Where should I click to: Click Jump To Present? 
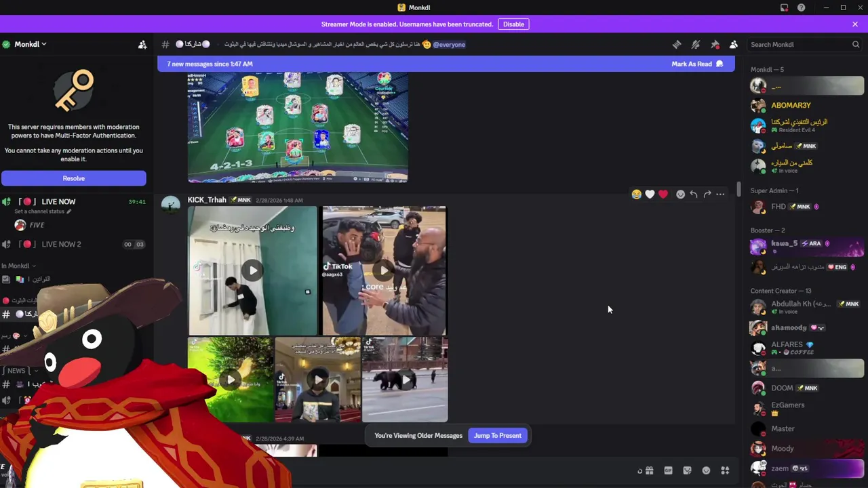click(x=498, y=436)
